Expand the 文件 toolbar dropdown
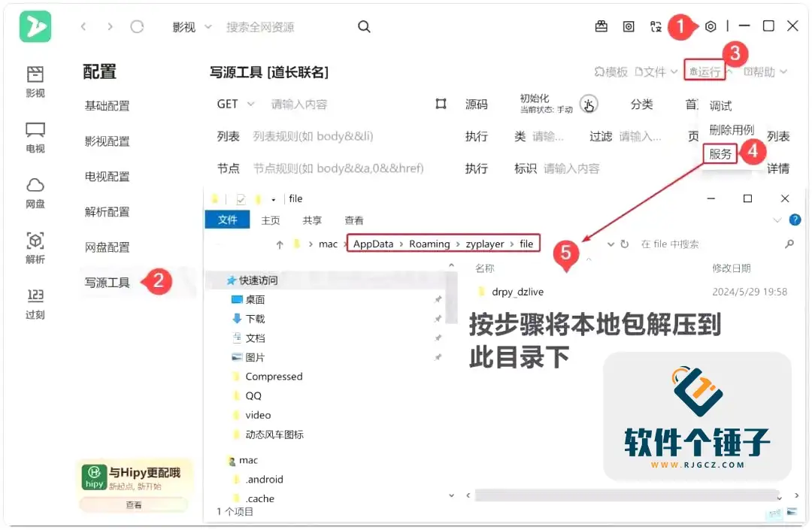 coord(656,72)
